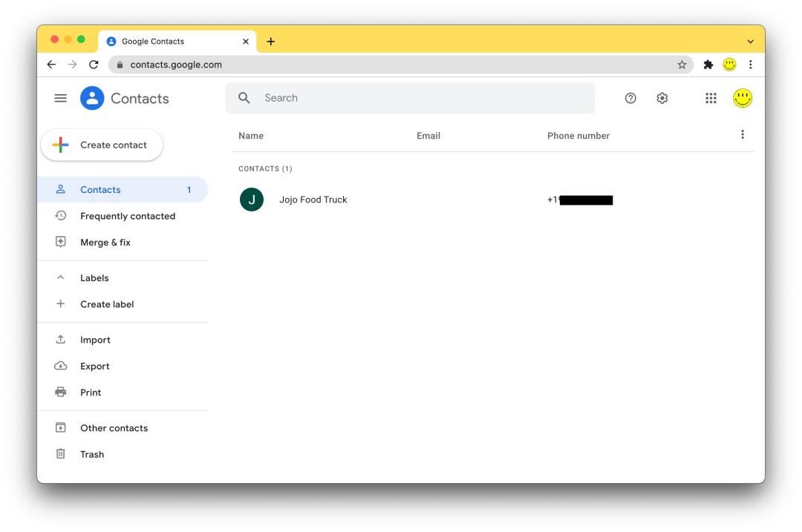Click the Frequently contacted history icon

point(60,216)
